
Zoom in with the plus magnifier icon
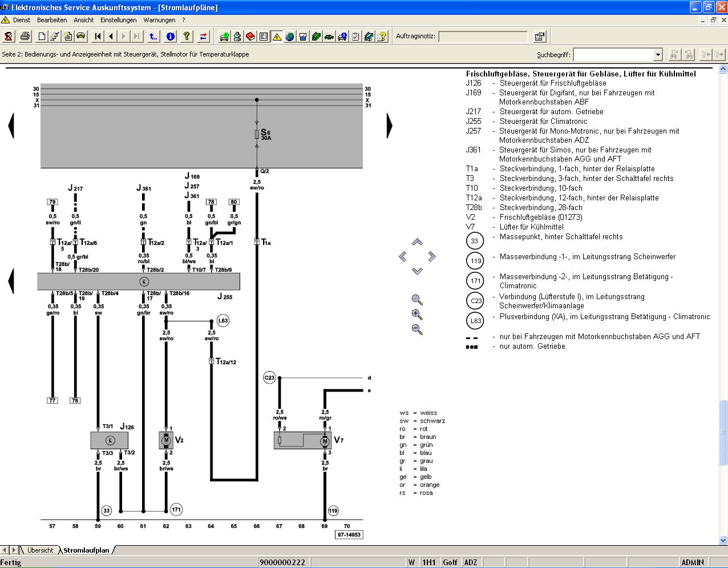click(x=417, y=315)
